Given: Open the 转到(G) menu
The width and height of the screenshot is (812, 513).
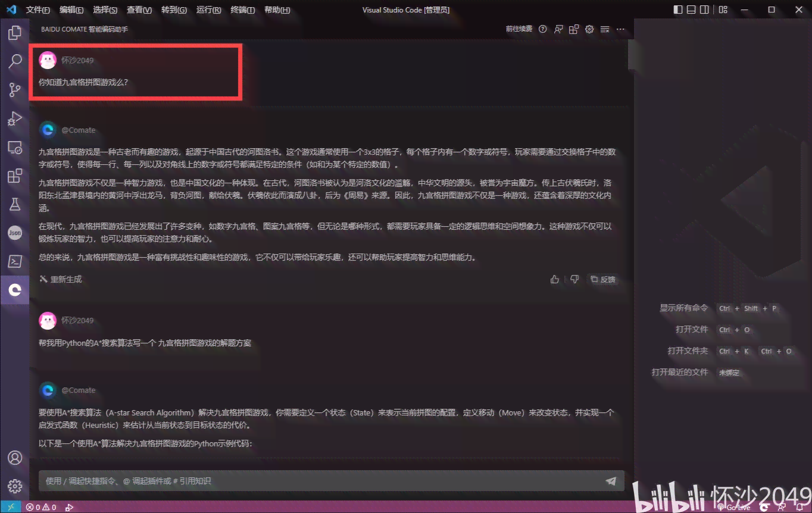Looking at the screenshot, I should pyautogui.click(x=174, y=10).
